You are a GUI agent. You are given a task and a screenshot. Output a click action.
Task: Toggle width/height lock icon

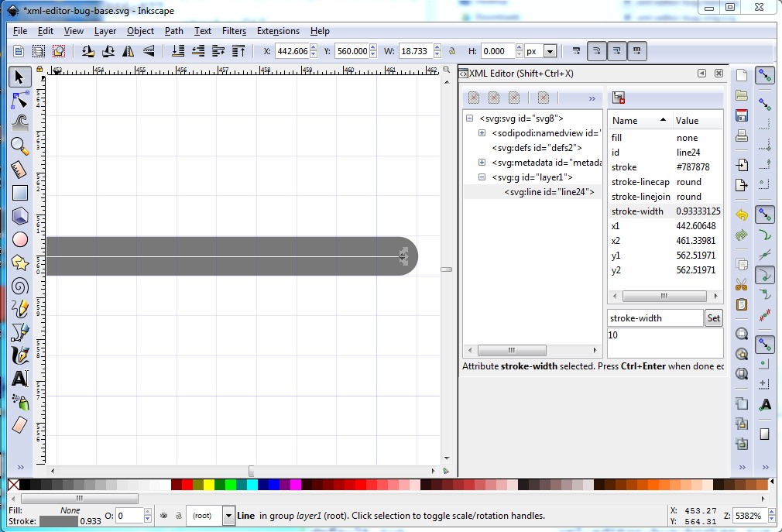tap(452, 51)
